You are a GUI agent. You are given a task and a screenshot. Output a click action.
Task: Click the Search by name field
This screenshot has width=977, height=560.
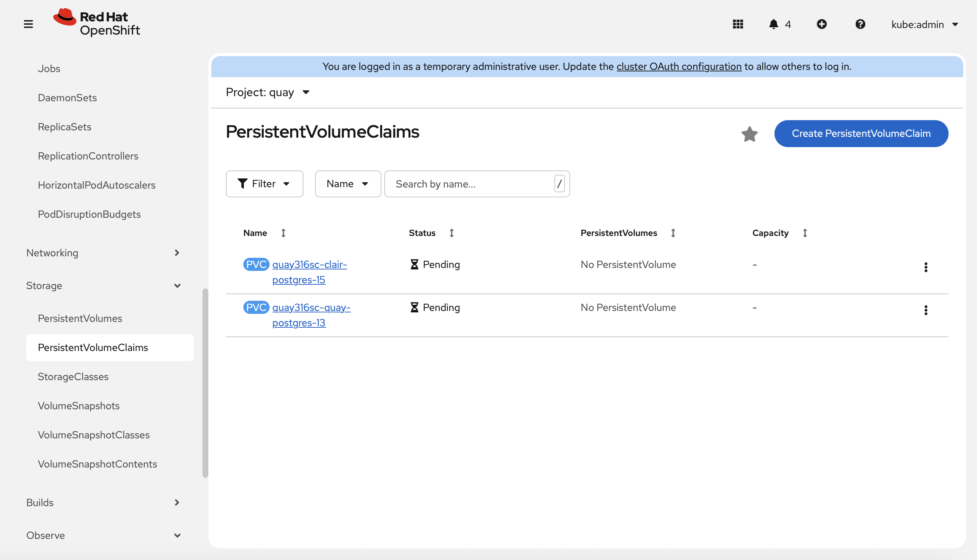point(470,184)
